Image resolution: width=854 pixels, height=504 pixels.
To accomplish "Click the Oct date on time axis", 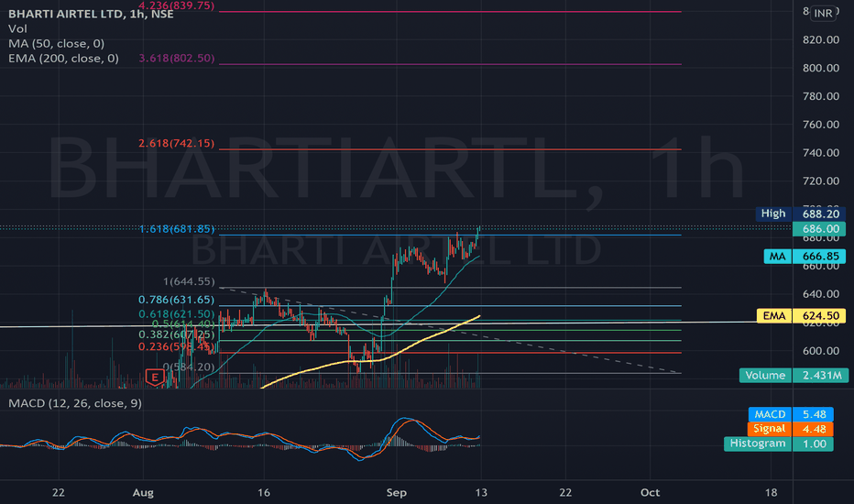I will click(x=650, y=493).
